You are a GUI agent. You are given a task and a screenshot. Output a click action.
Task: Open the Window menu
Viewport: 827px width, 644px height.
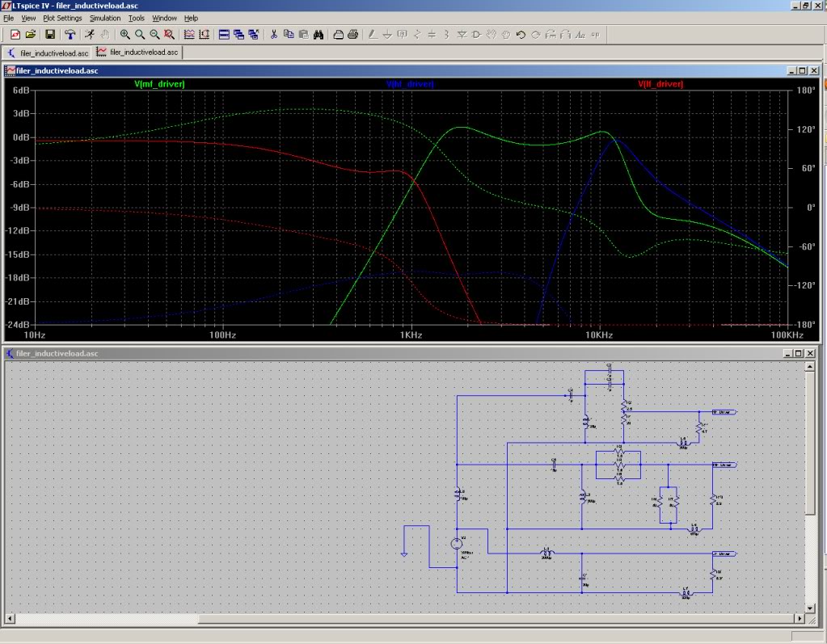click(165, 18)
